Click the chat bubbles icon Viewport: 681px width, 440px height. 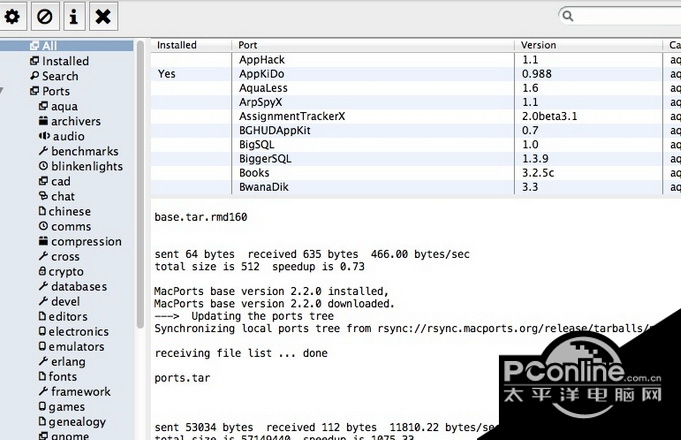(x=43, y=196)
